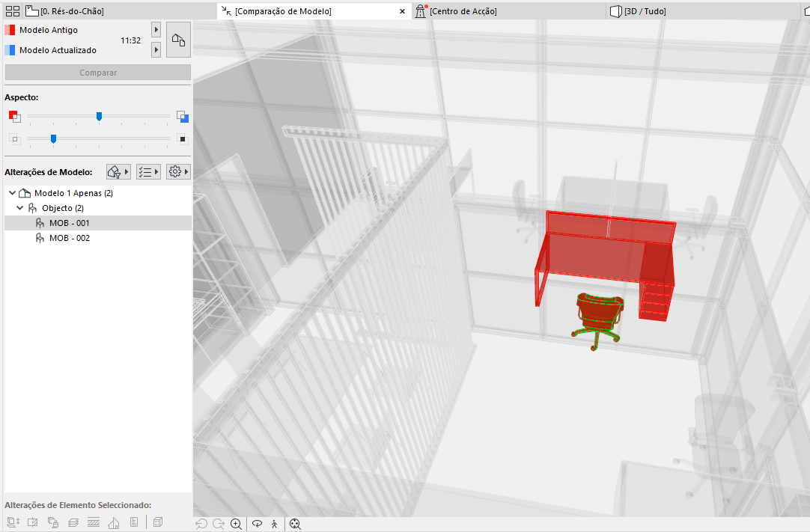Viewport: 810px width, 532px height.
Task: Click the layers change icon in bottom panel
Action: (73, 522)
